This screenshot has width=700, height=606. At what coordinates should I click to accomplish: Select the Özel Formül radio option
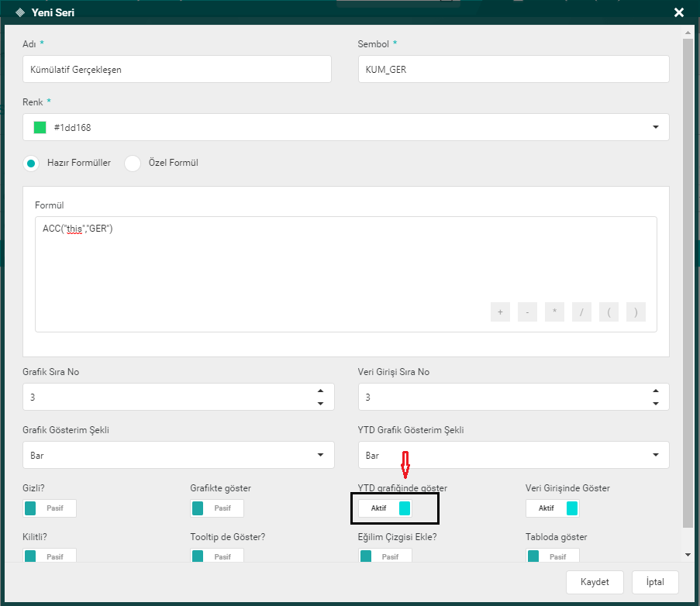coord(133,164)
